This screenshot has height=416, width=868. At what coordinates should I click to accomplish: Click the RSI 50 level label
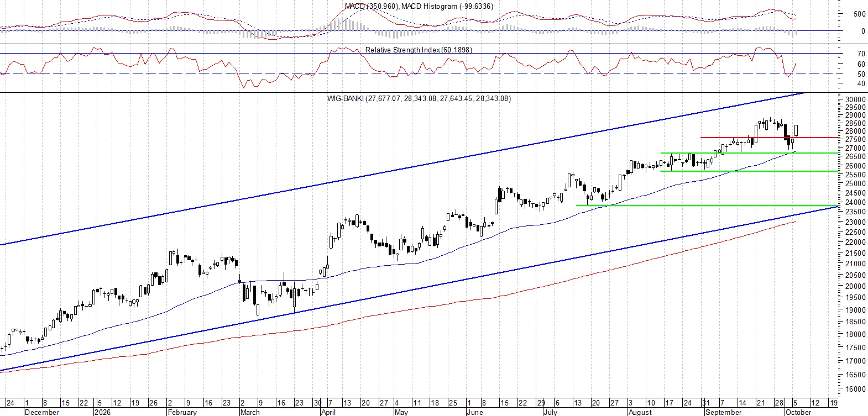click(861, 74)
